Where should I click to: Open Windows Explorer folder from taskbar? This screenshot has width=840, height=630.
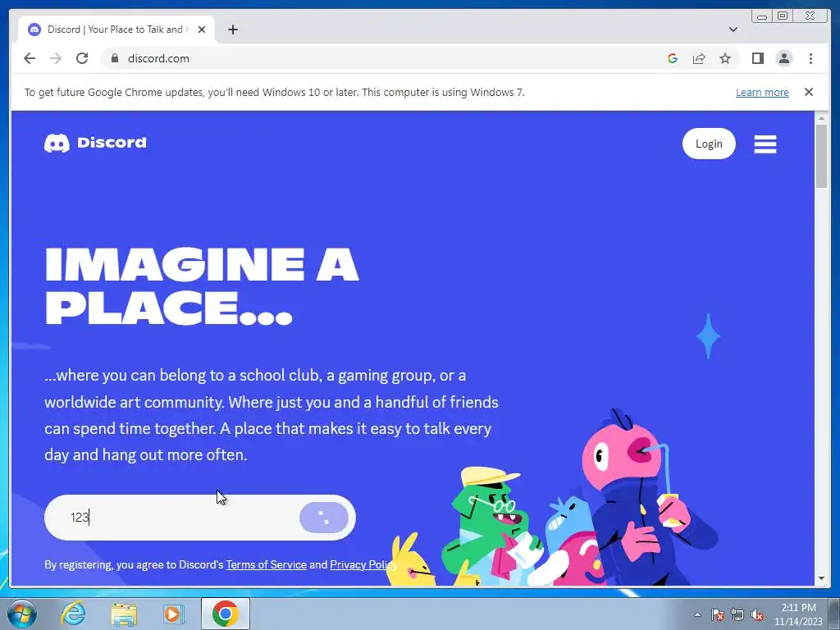pyautogui.click(x=124, y=614)
